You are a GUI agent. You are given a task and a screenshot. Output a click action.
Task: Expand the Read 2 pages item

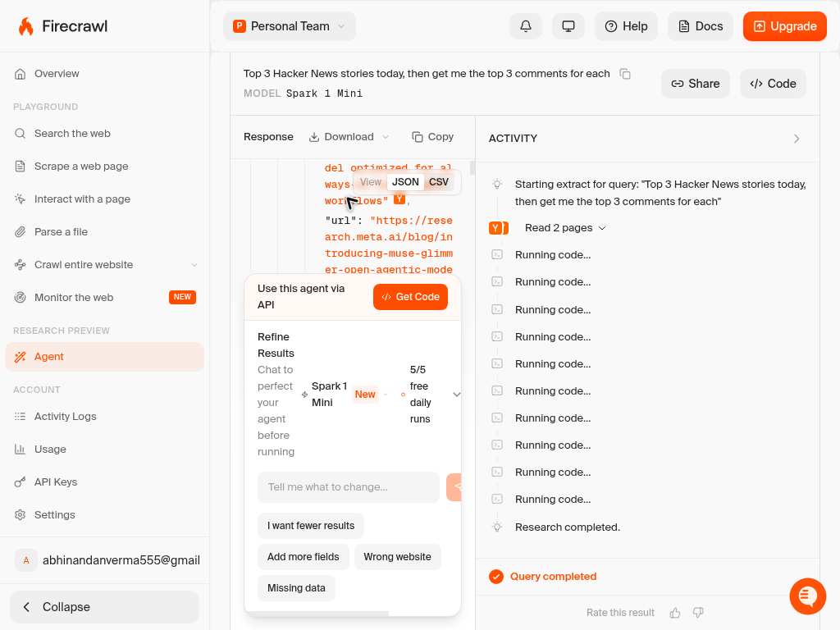pyautogui.click(x=565, y=228)
